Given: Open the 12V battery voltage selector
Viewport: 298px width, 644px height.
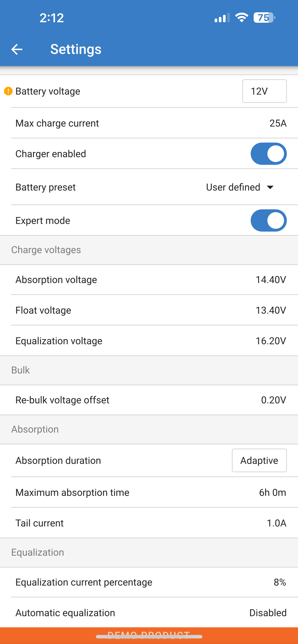Looking at the screenshot, I should 264,91.
